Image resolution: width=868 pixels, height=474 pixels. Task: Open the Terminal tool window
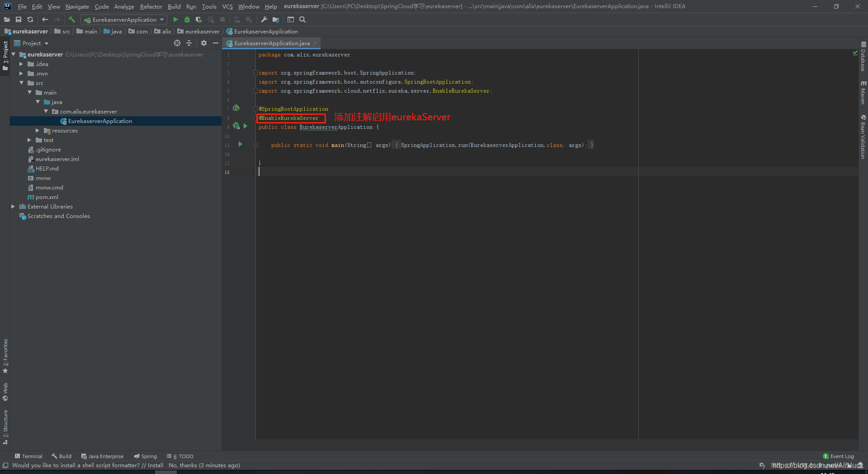pos(28,456)
